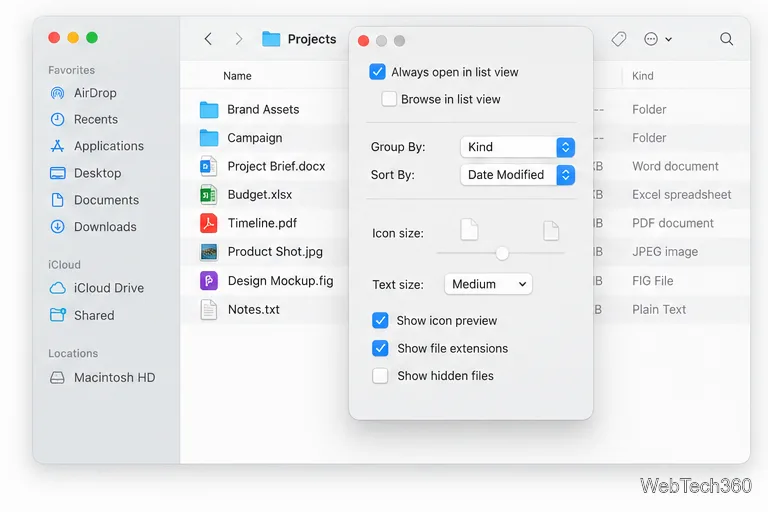Click the Documents sidebar icon
Screen dimensions: 768x512
click(57, 200)
